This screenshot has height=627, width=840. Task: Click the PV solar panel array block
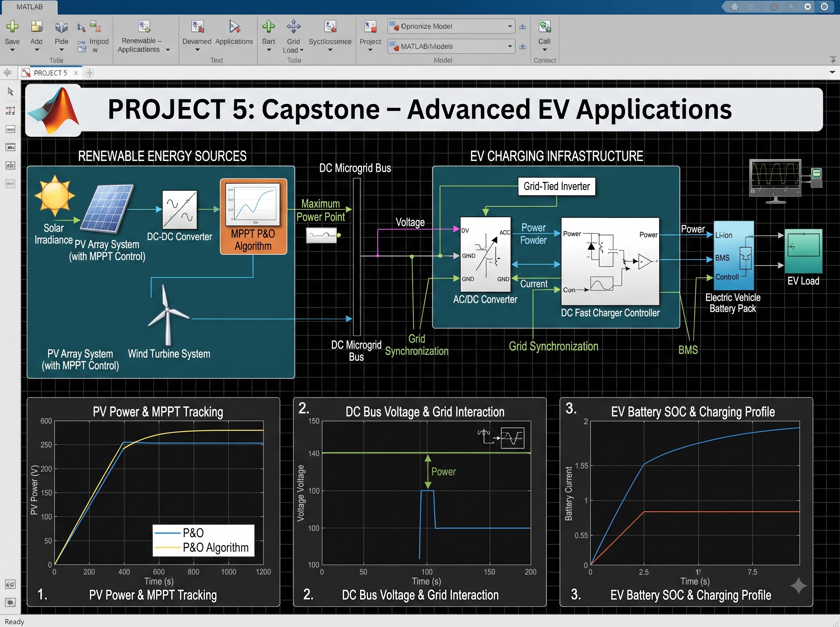pos(107,209)
